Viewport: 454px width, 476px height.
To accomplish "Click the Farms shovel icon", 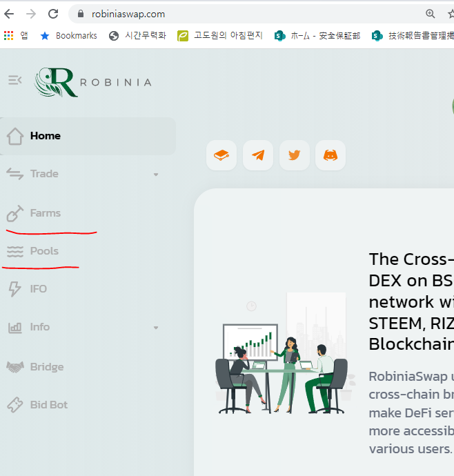I will click(15, 213).
